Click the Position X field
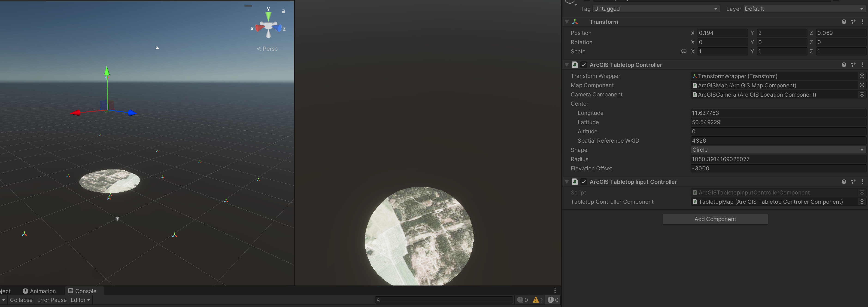This screenshot has height=307, width=868. pos(722,33)
